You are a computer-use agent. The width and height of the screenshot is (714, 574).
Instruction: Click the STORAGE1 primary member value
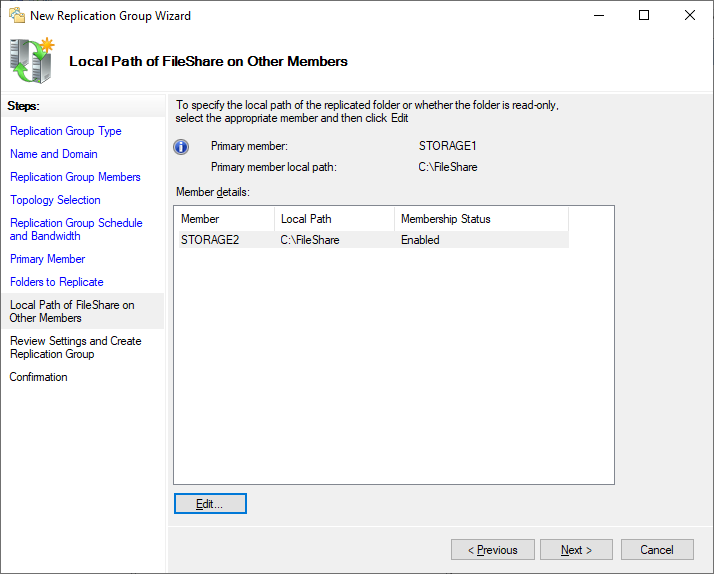(x=448, y=146)
